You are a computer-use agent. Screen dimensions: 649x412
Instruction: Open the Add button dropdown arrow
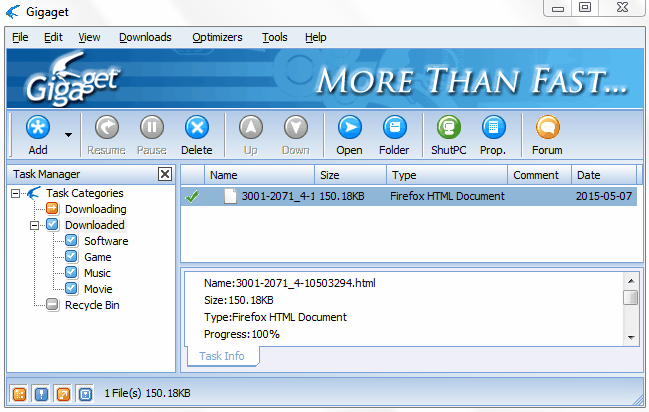tap(68, 135)
